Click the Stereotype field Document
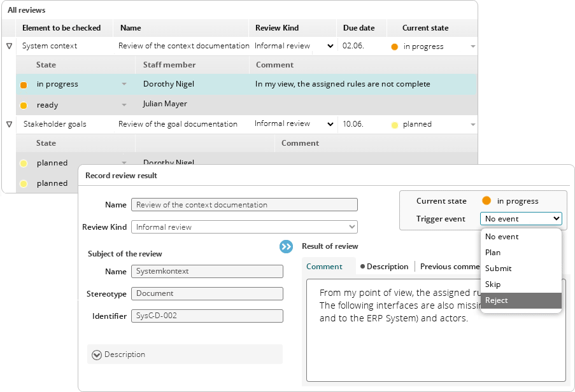Screen dimensions: 575x392 click(207, 293)
